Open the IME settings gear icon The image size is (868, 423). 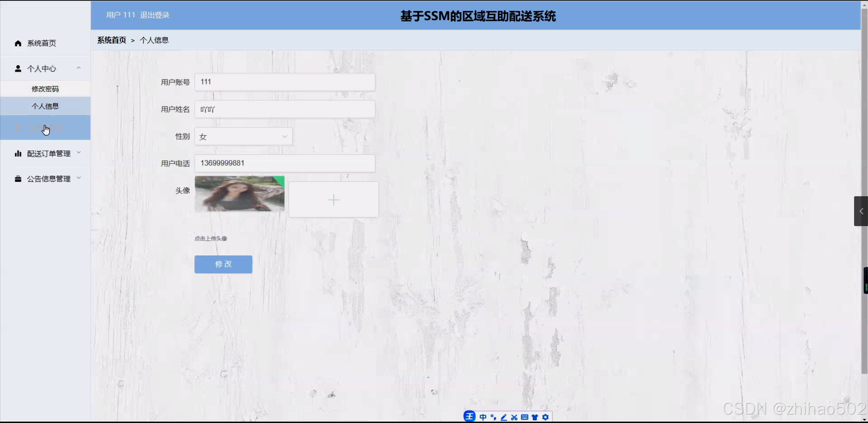[545, 417]
